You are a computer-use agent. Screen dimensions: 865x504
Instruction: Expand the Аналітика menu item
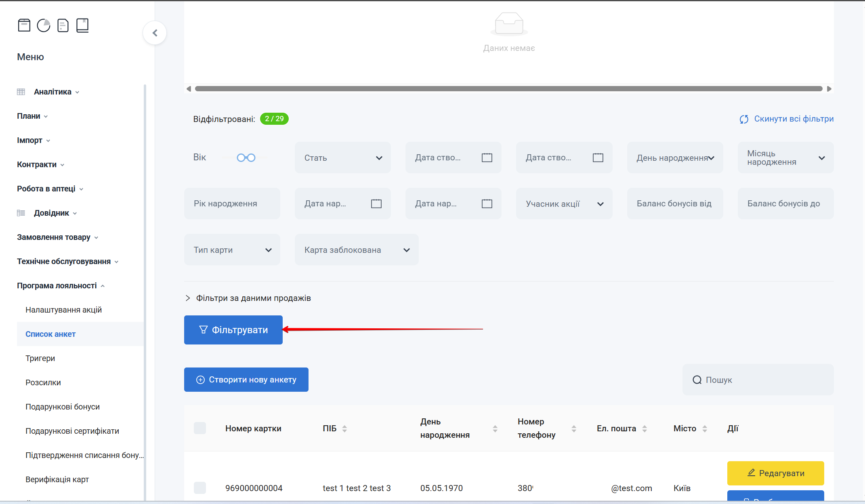[x=52, y=92]
